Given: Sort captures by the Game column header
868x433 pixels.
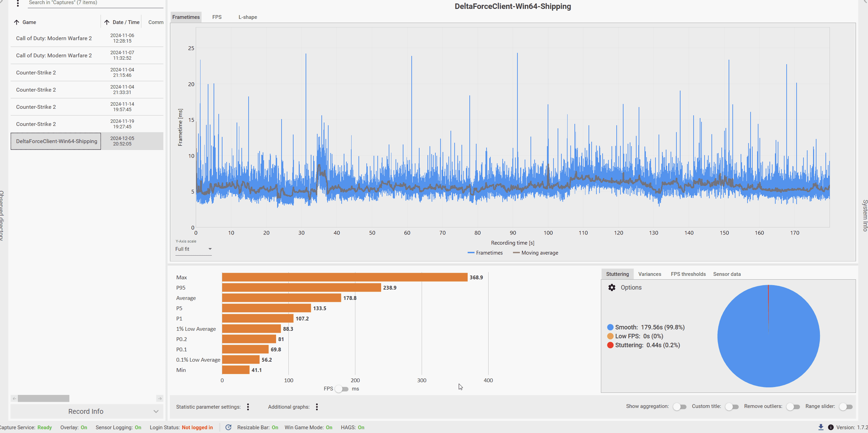Looking at the screenshot, I should coord(29,22).
